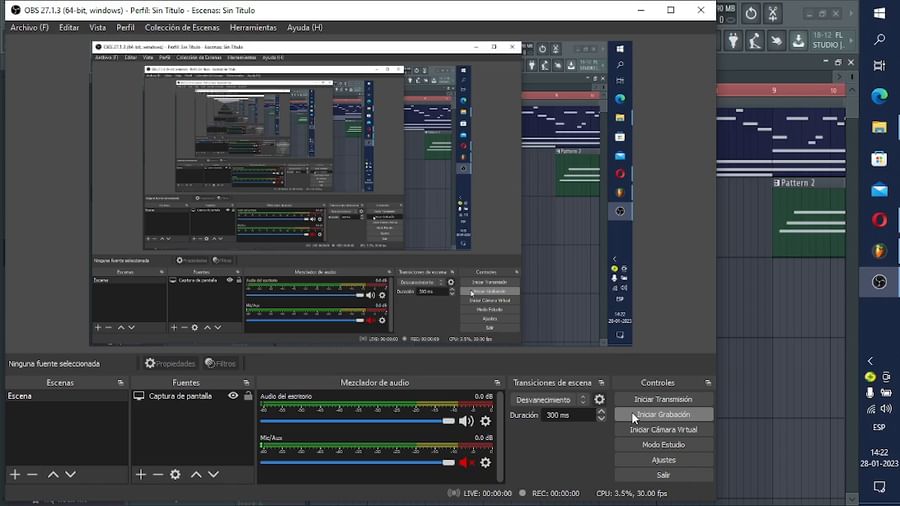Open transition properties gear icon

(x=599, y=400)
